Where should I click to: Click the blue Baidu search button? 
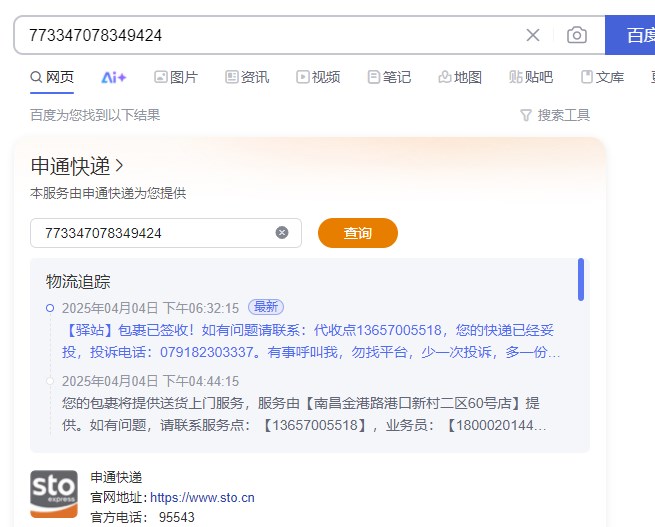coord(630,35)
